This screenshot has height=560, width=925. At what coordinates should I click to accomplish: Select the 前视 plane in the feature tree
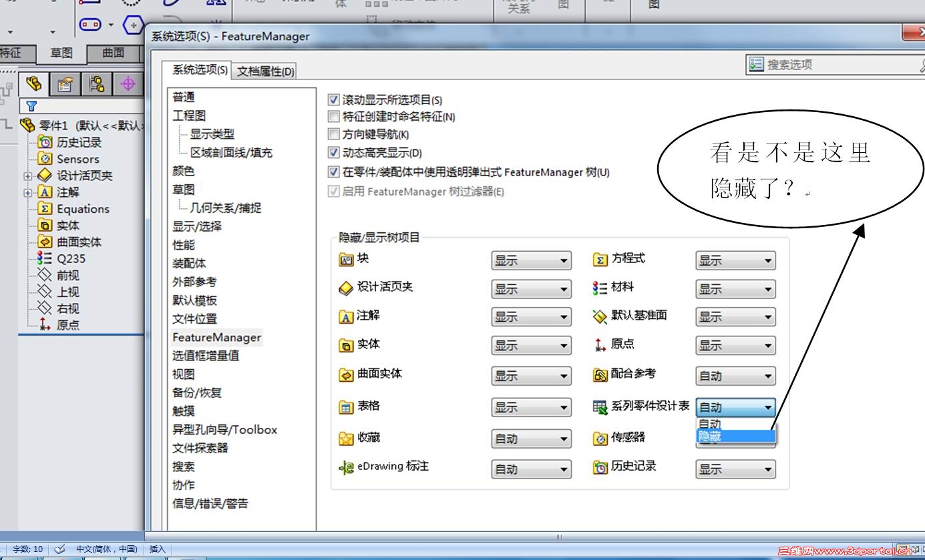click(58, 276)
